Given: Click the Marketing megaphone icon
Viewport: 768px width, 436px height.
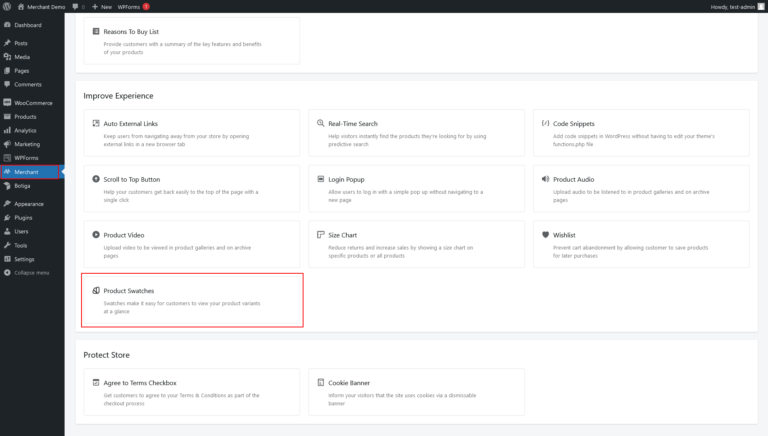Looking at the screenshot, I should 7,144.
